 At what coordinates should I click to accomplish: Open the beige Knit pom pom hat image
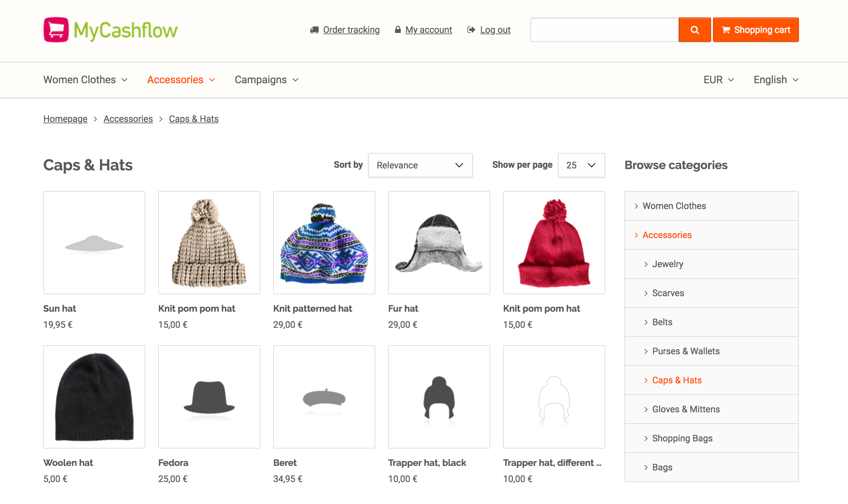pos(209,243)
